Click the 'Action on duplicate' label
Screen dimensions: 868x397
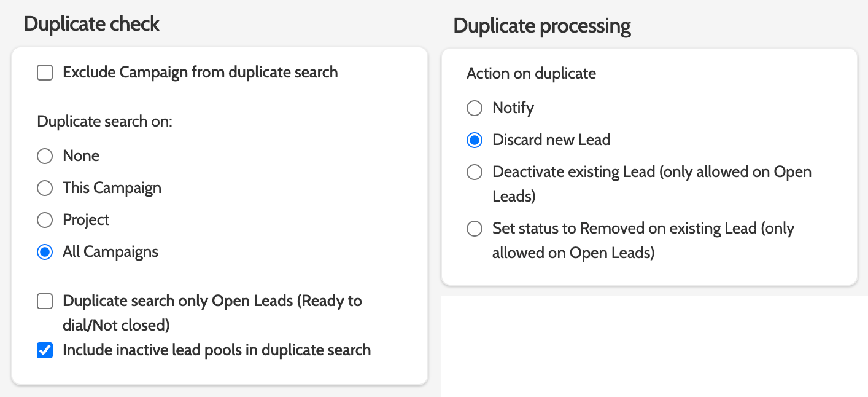pyautogui.click(x=531, y=74)
